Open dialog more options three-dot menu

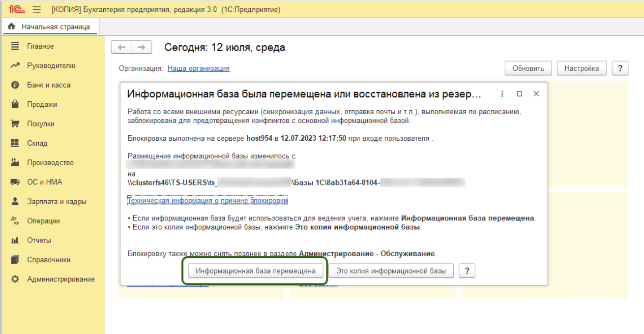point(502,93)
